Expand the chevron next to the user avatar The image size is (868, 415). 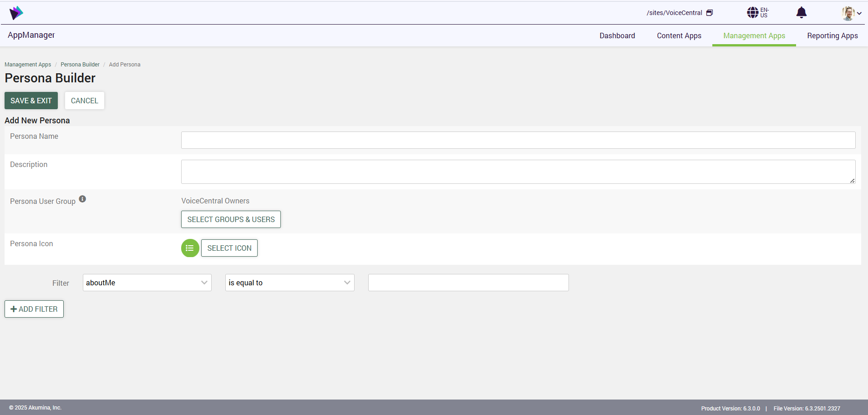(859, 14)
